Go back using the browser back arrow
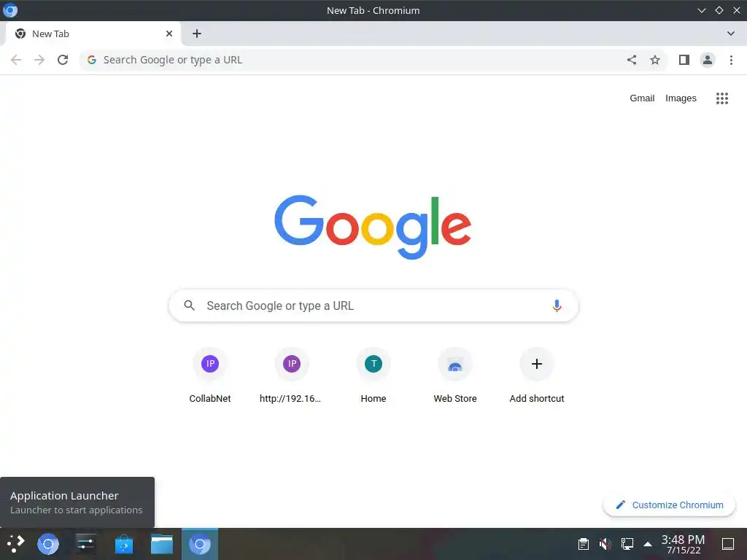Image resolution: width=747 pixels, height=560 pixels. tap(16, 60)
